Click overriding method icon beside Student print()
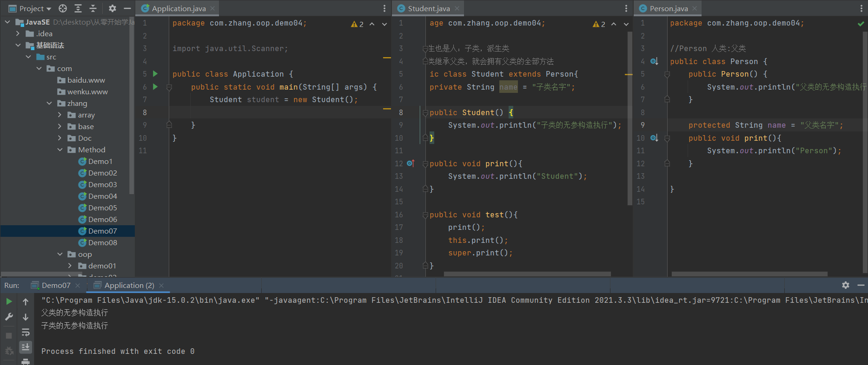 click(x=411, y=163)
